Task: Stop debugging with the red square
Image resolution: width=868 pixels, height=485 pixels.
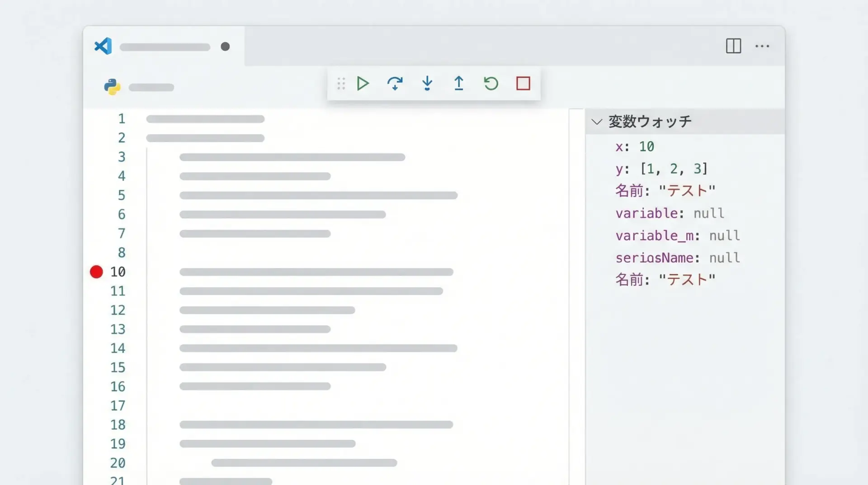Action: tap(523, 84)
